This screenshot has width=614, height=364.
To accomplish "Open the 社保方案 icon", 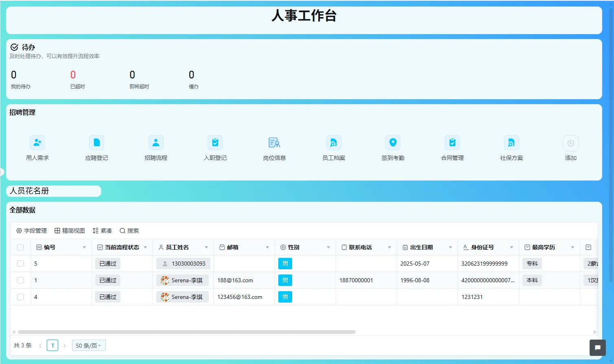I will click(x=511, y=148).
